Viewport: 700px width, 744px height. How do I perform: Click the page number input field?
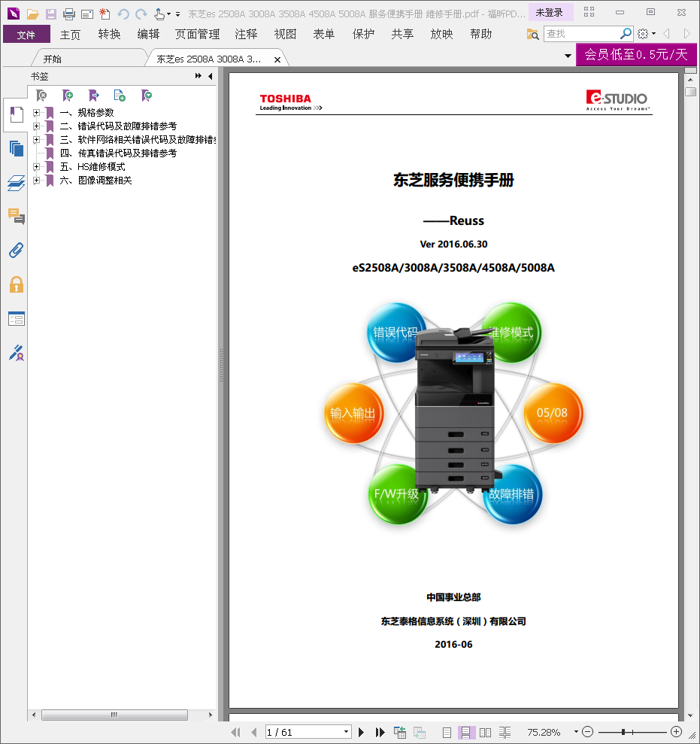304,732
